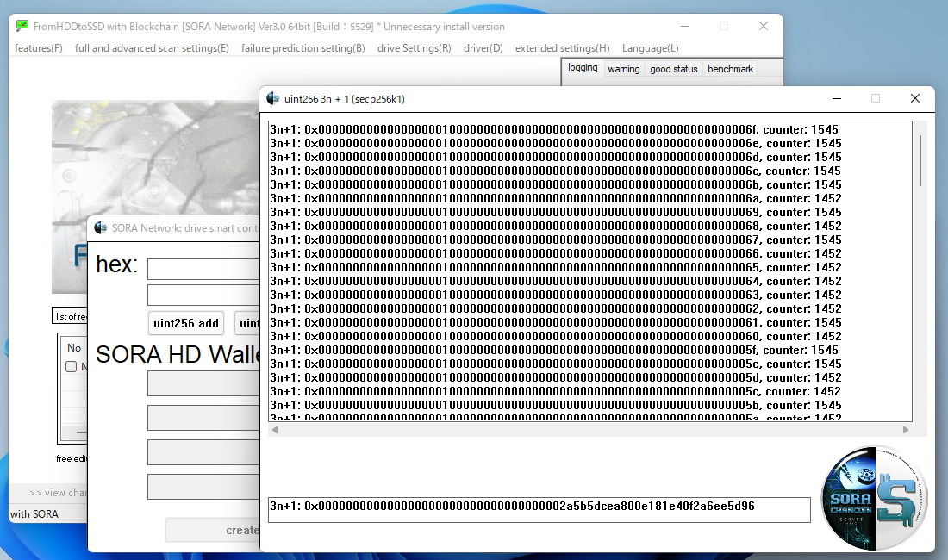
Task: Switch to the logging tab
Action: [x=583, y=68]
